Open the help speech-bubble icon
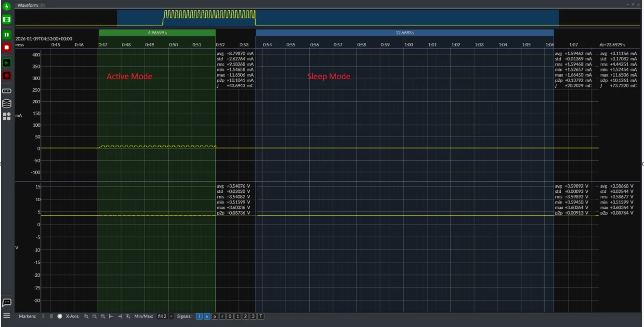Image resolution: width=644 pixels, height=327 pixels. (x=7, y=303)
